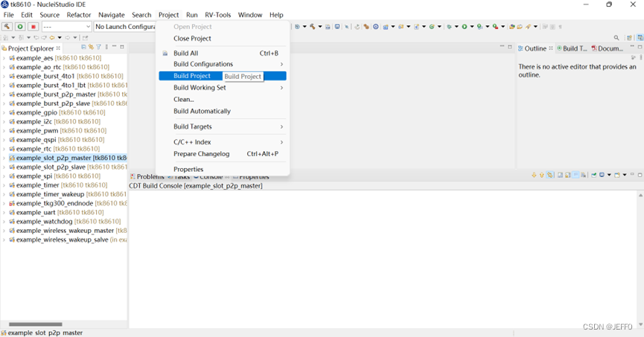The width and height of the screenshot is (644, 337).
Task: Open the launch mode combo box
Action: pyautogui.click(x=66, y=26)
